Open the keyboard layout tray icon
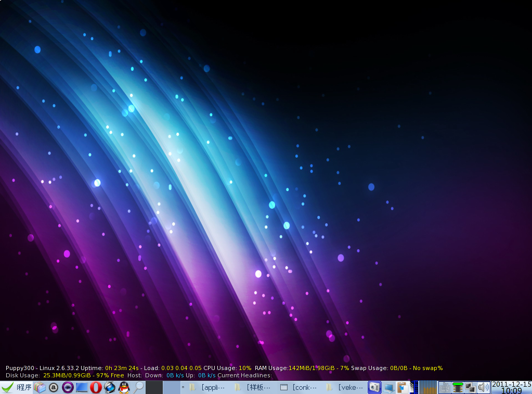This screenshot has height=394, width=532. pyautogui.click(x=445, y=388)
